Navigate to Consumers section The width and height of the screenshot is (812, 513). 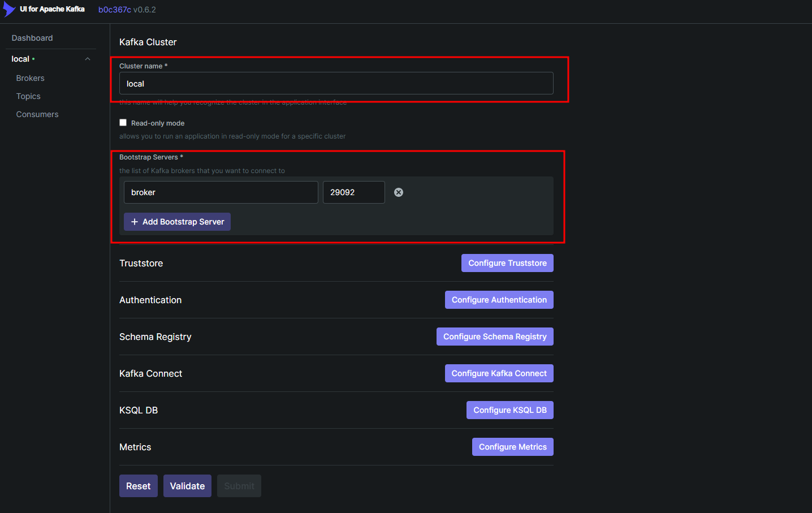(x=37, y=114)
